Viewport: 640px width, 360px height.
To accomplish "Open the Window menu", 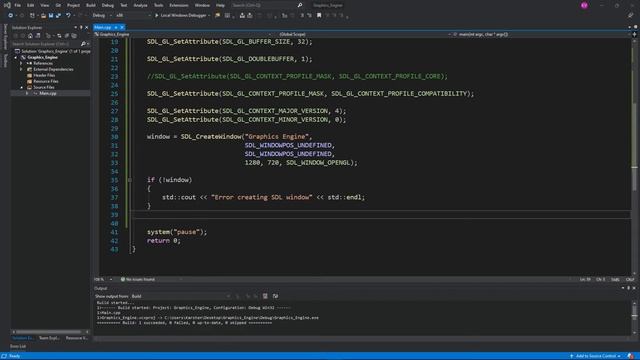I will [x=202, y=5].
